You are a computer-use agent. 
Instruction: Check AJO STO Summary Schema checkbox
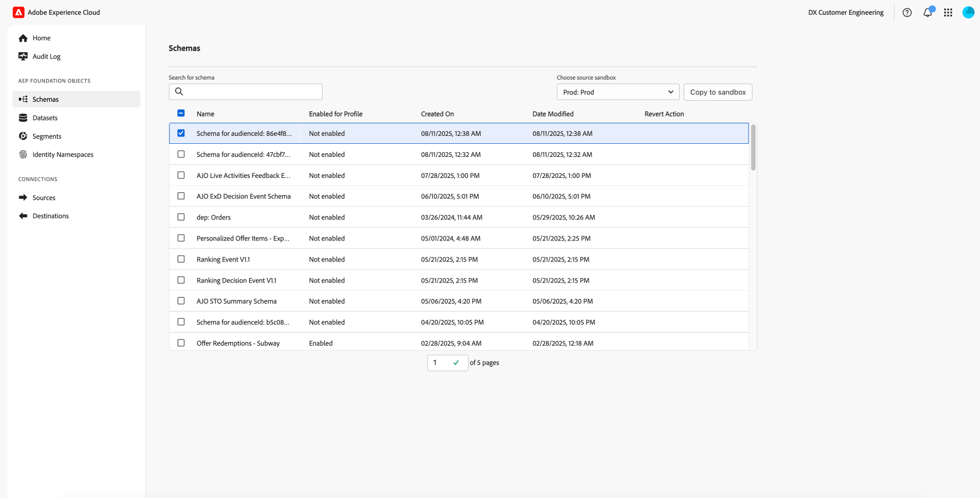click(181, 301)
